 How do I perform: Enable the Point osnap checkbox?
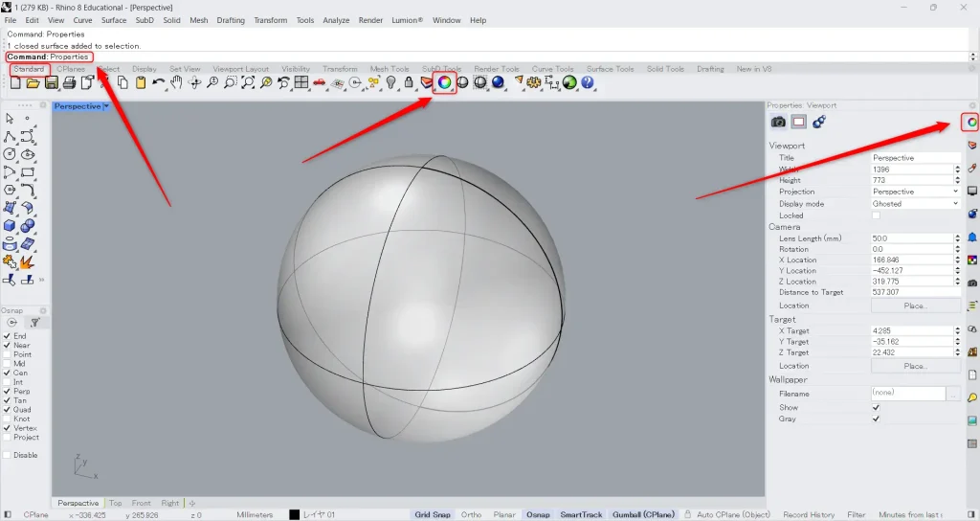[x=8, y=354]
